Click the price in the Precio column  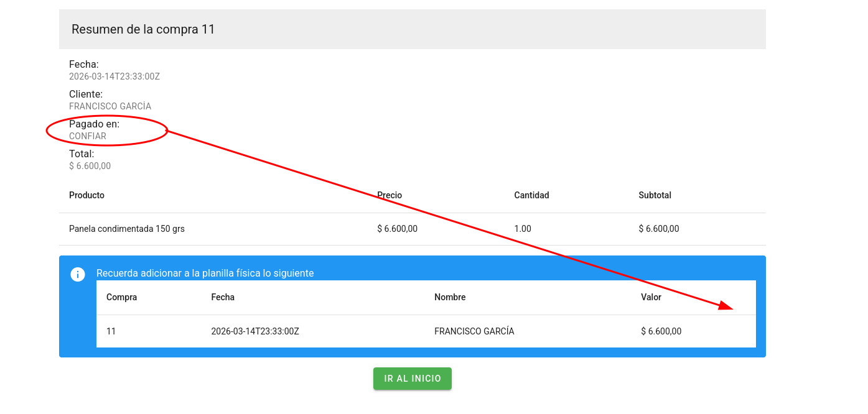(397, 229)
